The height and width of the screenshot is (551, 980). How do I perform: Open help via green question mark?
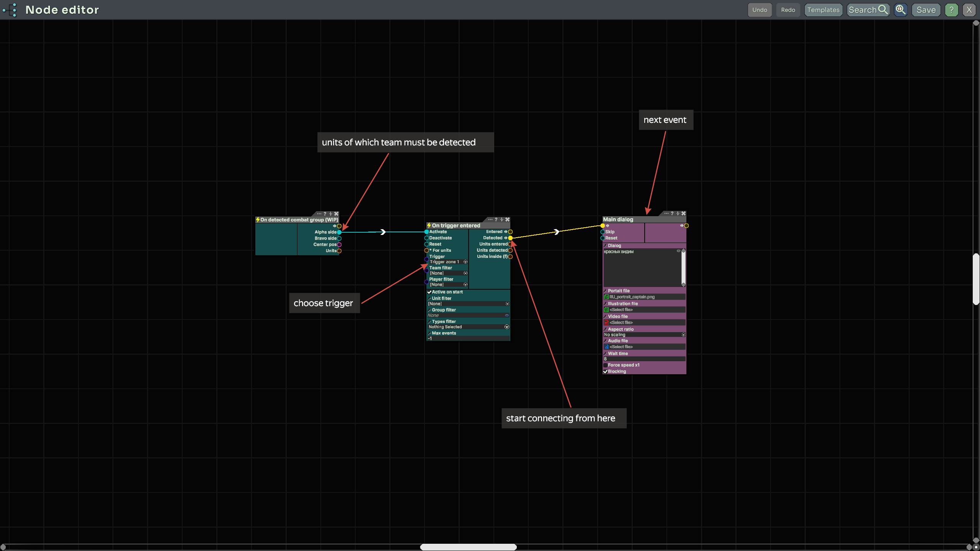951,10
